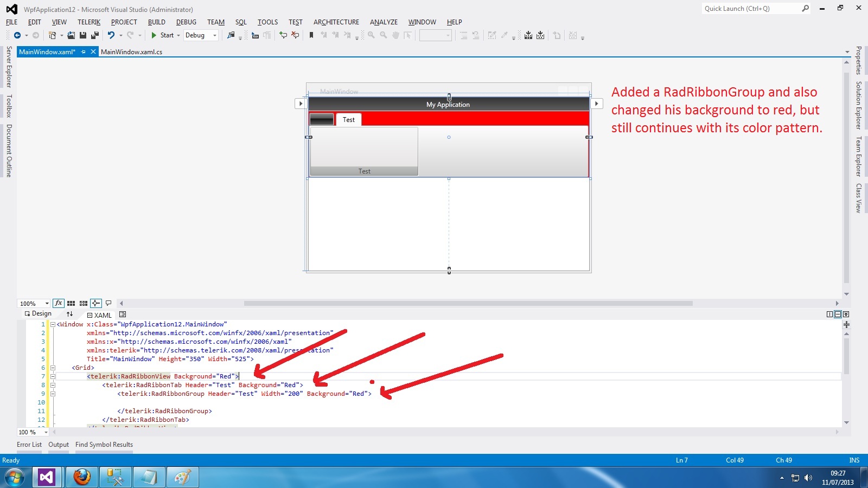868x488 pixels.
Task: Click the Uncomment Selection toolbar icon
Action: 295,35
